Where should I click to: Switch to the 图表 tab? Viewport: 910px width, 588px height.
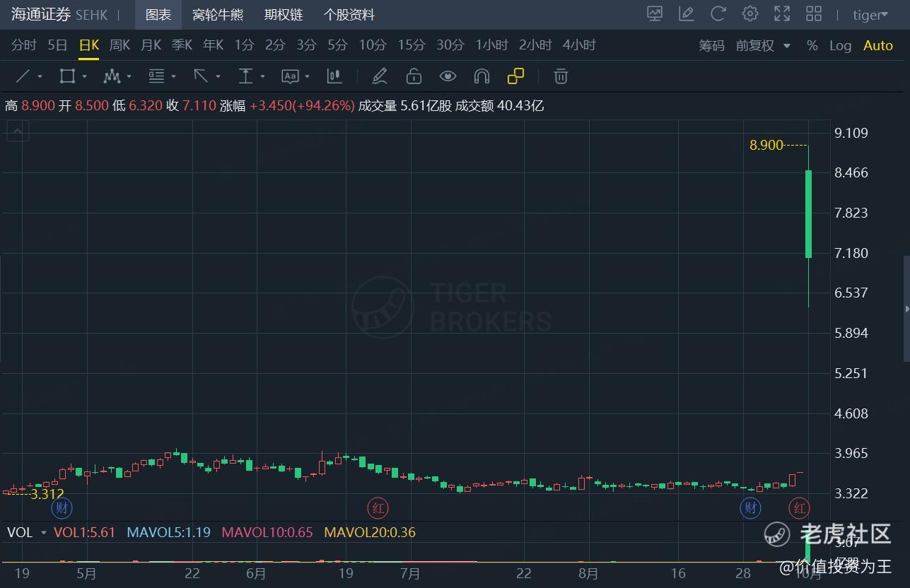158,15
